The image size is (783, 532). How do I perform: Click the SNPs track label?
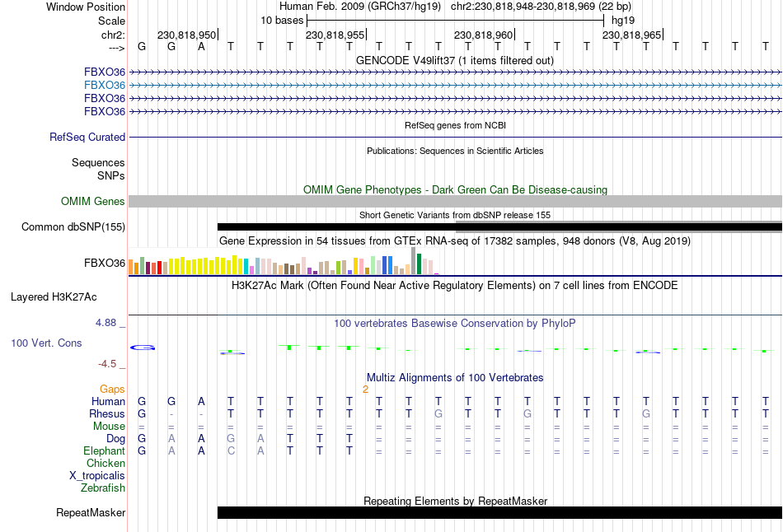pos(111,175)
